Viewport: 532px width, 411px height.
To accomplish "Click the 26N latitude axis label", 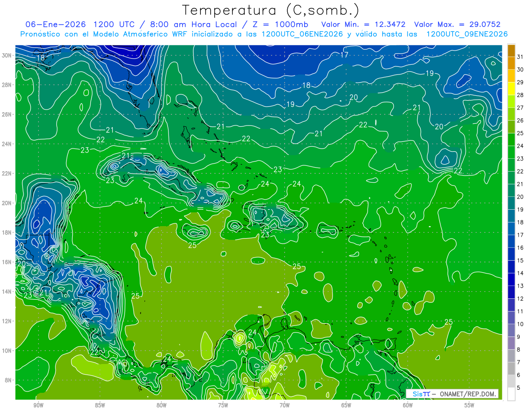I will (7, 114).
